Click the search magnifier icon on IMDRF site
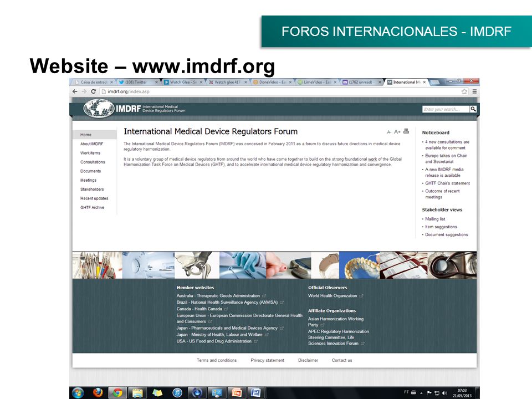Screen dimensions: 532x399 click(x=473, y=109)
